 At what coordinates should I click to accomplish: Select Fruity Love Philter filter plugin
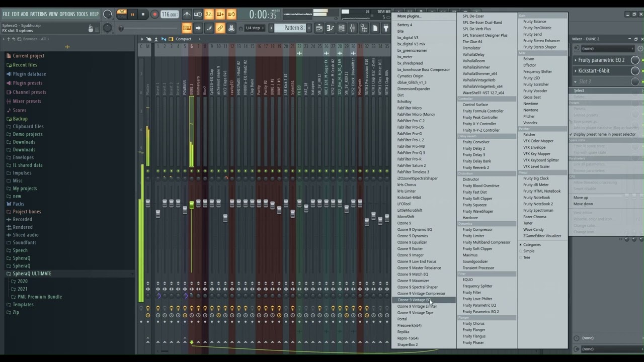477,299
